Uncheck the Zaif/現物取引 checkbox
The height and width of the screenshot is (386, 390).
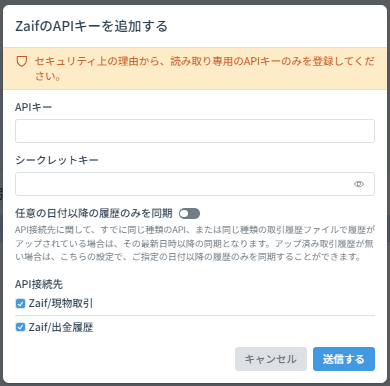tap(20, 304)
